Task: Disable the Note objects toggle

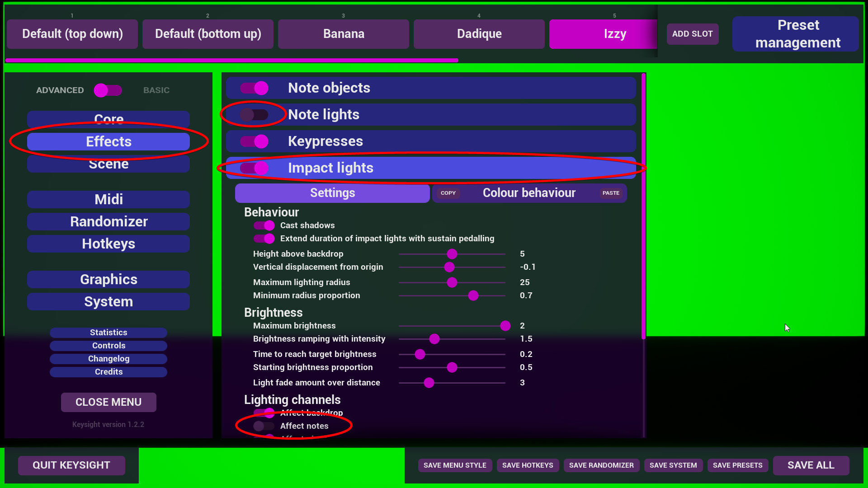Action: point(254,88)
